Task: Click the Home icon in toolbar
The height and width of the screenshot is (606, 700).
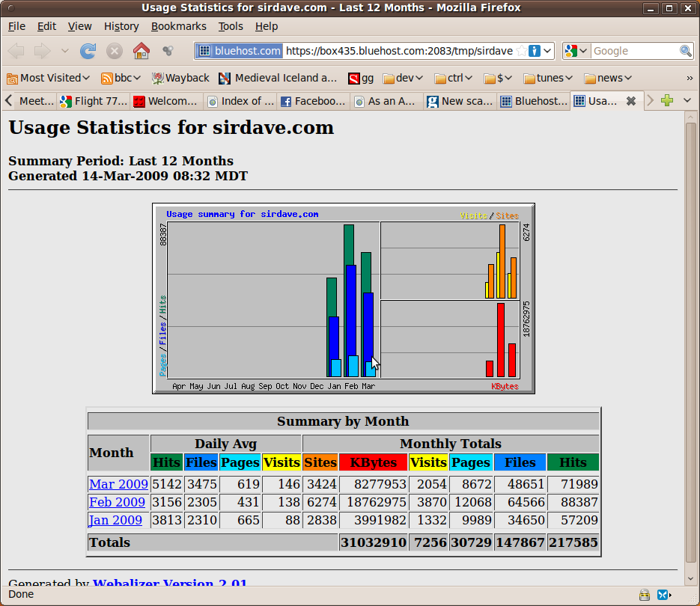Action: (141, 51)
